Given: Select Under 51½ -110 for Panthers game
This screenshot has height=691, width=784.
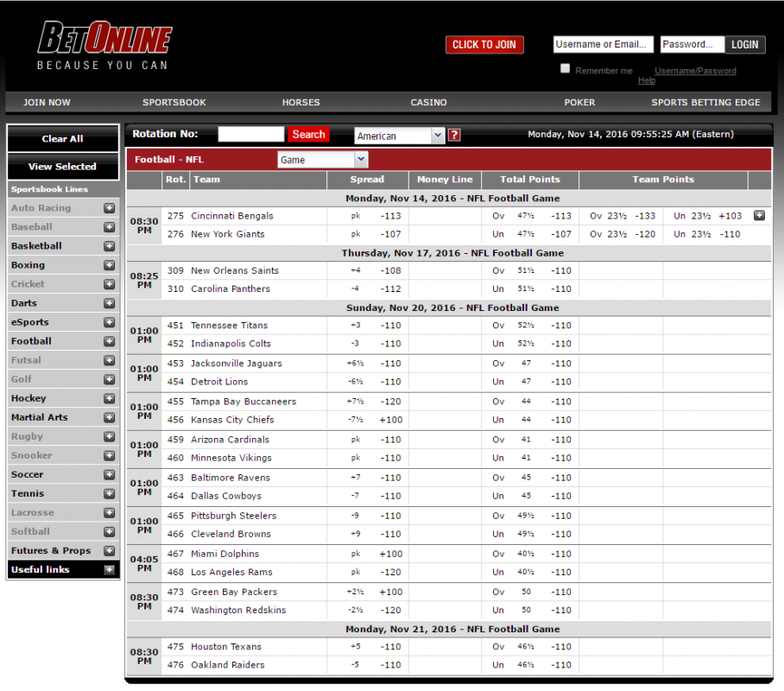Looking at the screenshot, I should click(532, 288).
